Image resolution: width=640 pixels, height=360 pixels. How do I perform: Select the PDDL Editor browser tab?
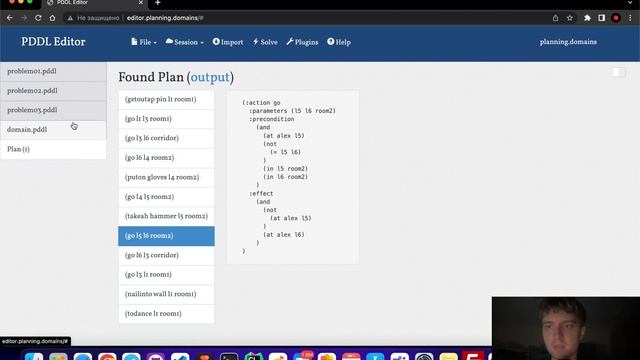pos(94,3)
